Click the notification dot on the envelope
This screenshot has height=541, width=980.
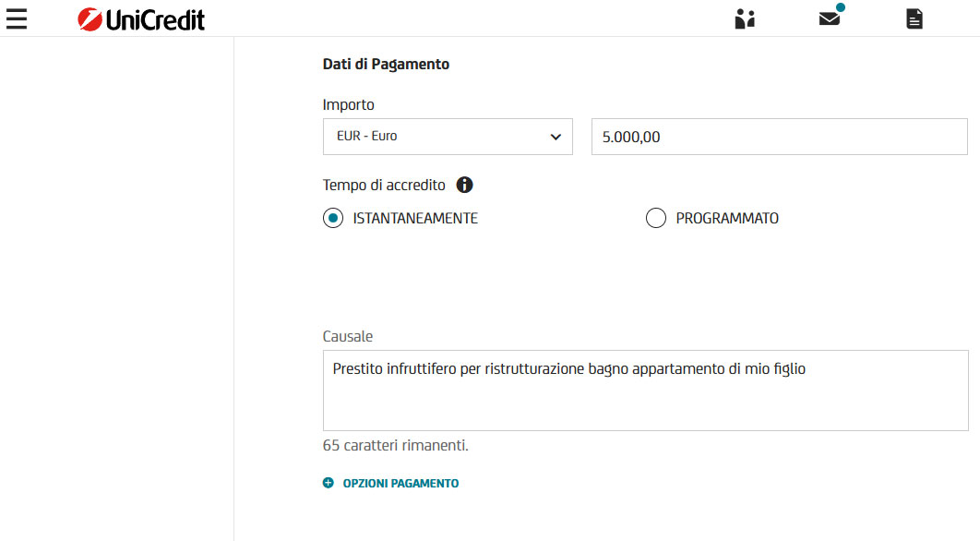click(841, 7)
